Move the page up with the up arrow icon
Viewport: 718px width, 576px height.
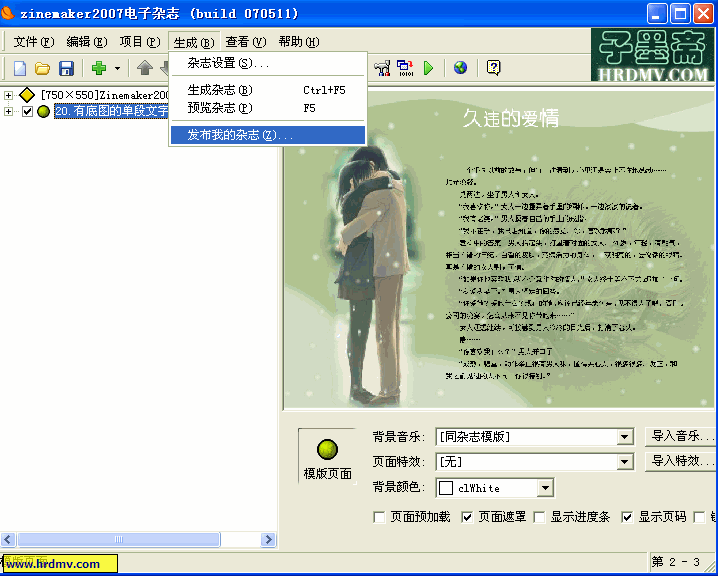click(x=145, y=68)
